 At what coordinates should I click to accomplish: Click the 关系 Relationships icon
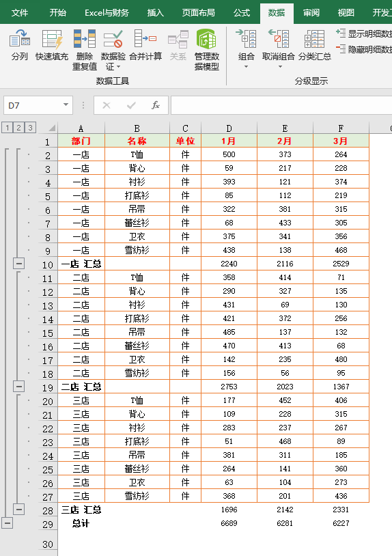[178, 39]
